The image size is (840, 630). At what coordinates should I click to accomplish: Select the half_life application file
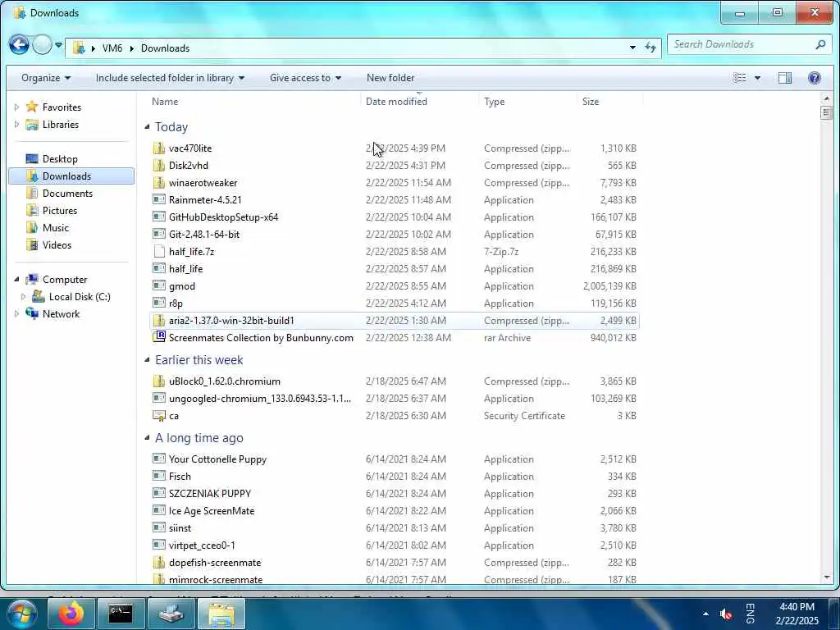click(185, 269)
